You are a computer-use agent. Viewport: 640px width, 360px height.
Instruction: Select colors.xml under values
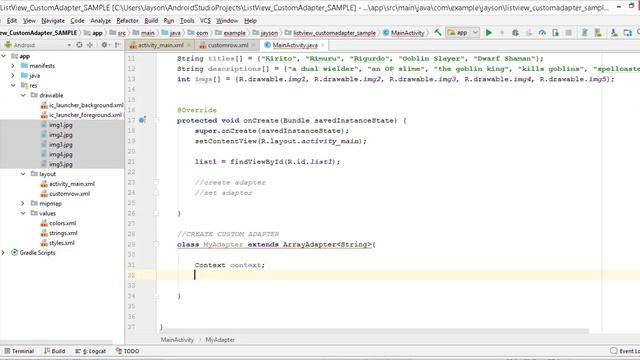pos(62,223)
